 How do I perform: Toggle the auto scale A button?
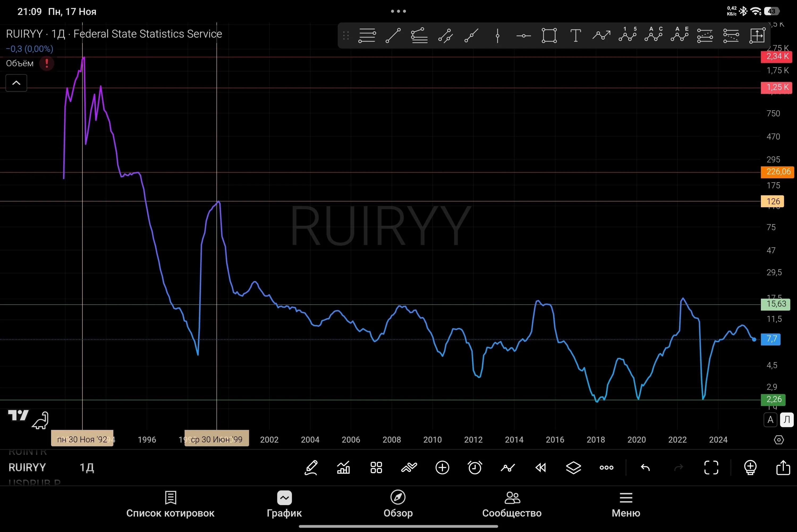coord(770,420)
